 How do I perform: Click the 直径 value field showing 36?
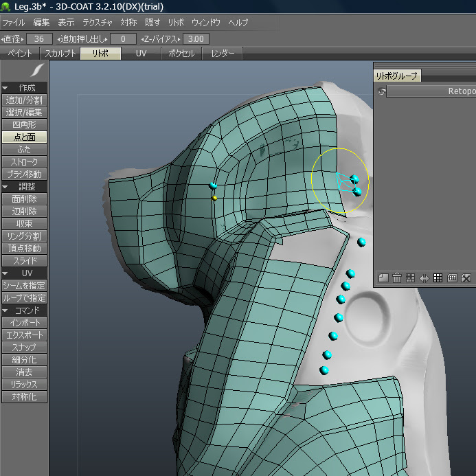(41, 39)
